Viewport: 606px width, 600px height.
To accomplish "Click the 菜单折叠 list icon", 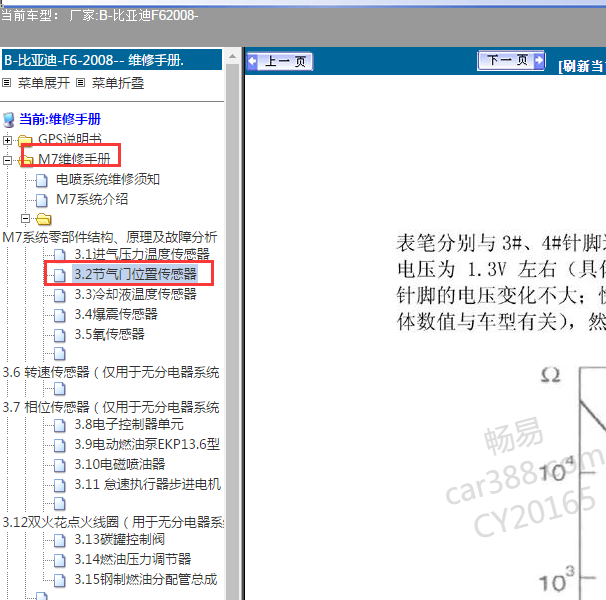I will click(x=80, y=82).
